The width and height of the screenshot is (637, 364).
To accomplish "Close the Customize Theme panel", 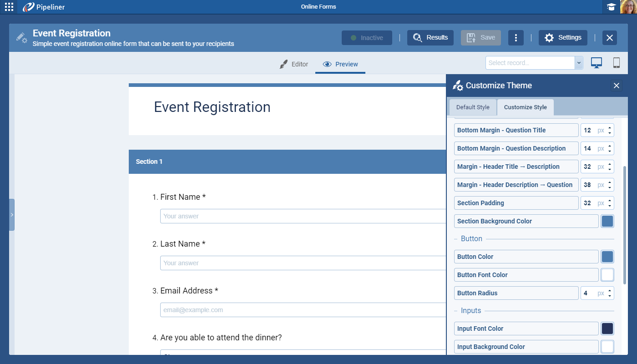I will (x=616, y=86).
